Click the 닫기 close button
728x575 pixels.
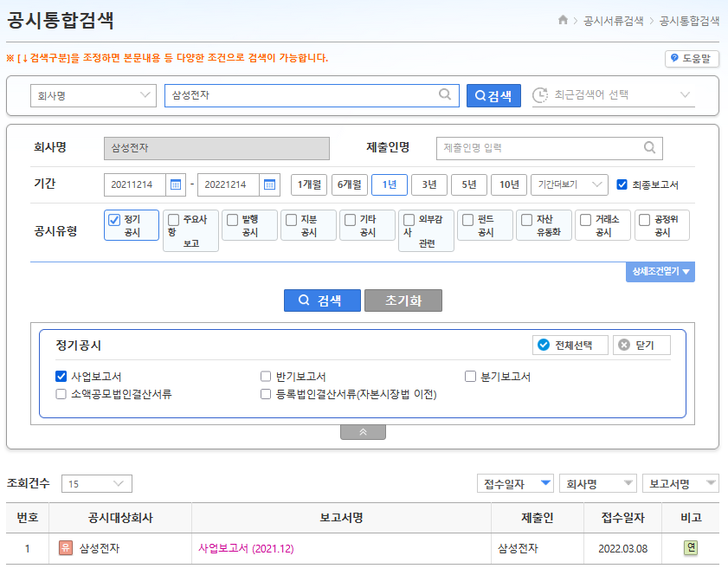(641, 346)
